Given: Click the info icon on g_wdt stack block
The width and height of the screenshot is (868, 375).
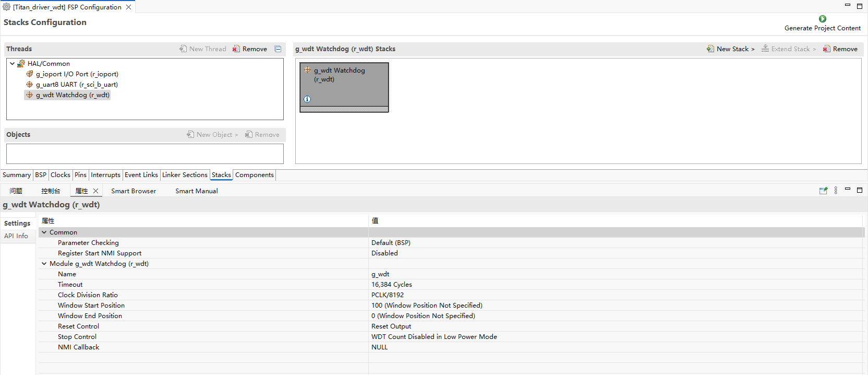Looking at the screenshot, I should (x=307, y=99).
